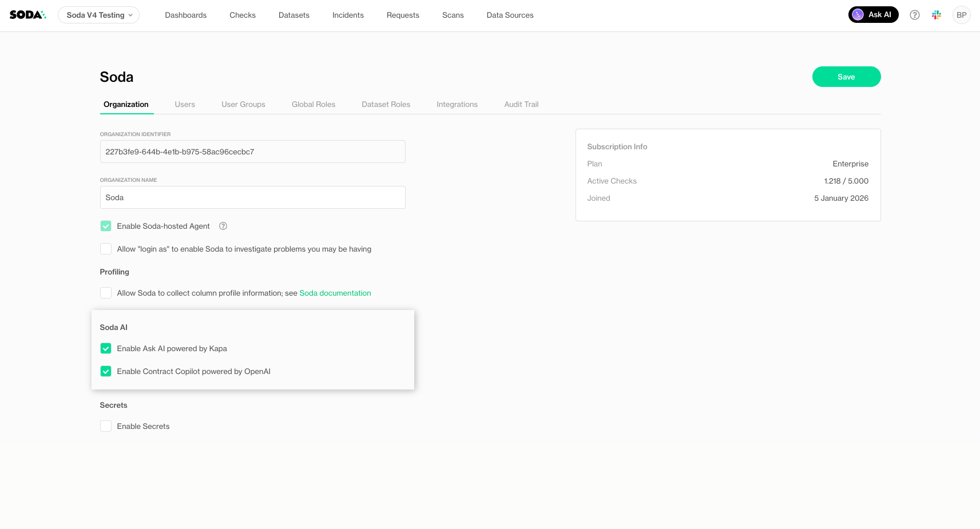Click the Slack integration icon
The image size is (980, 529).
coord(936,15)
